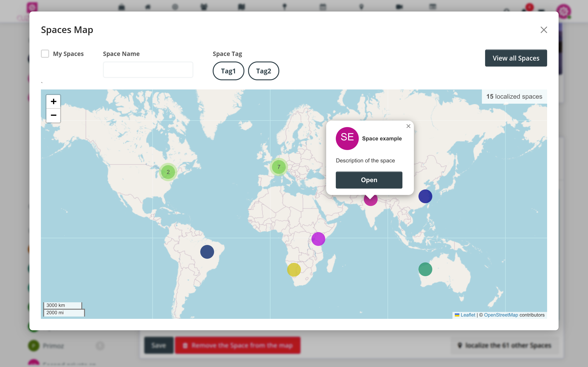Close the Space example popup
588x367 pixels.
(x=408, y=126)
